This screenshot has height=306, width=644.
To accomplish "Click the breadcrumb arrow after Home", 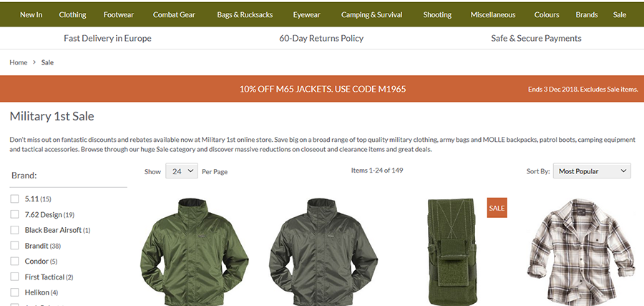I will (x=34, y=62).
